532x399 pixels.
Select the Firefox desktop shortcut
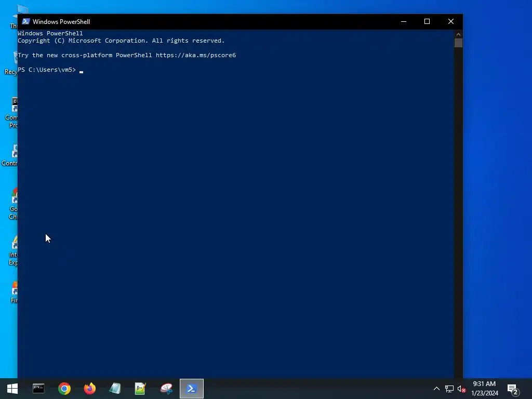14,292
